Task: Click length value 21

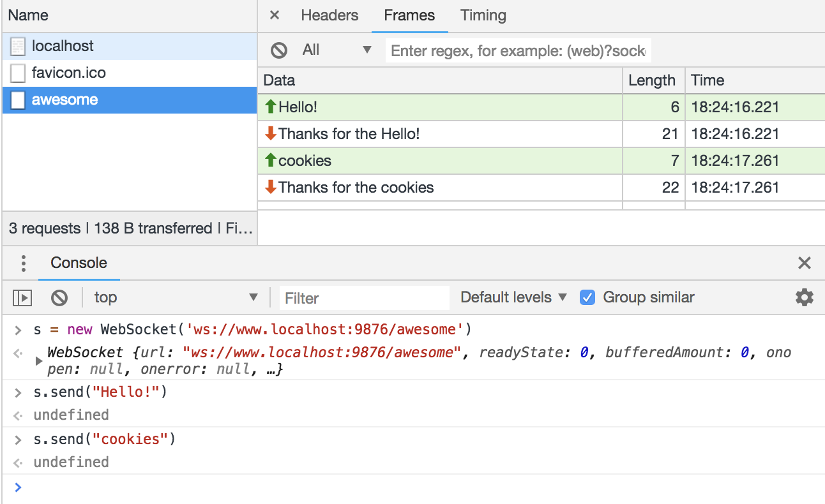Action: [x=670, y=134]
